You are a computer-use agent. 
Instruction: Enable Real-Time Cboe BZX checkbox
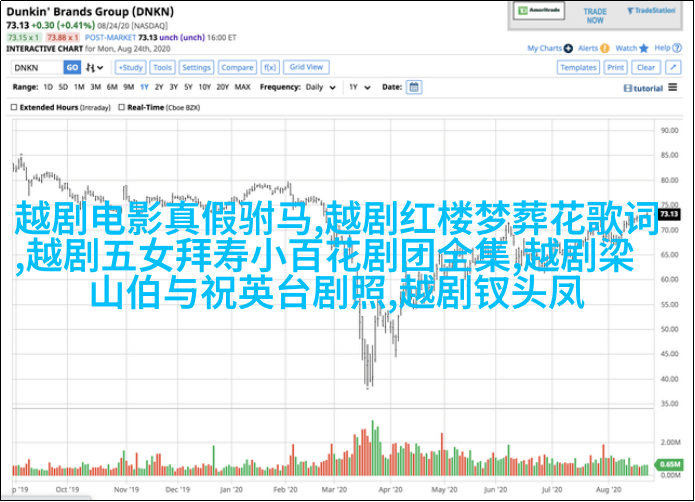pos(121,107)
